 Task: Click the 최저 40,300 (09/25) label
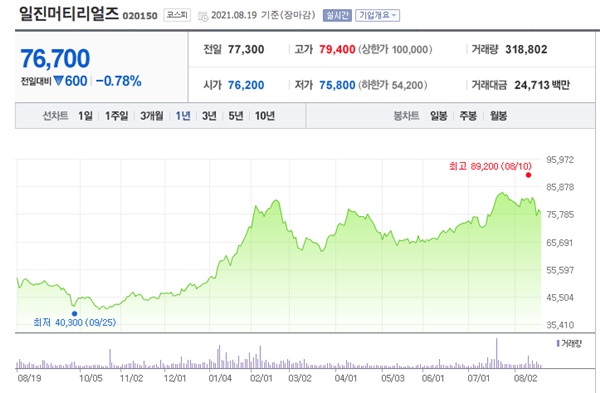[75, 323]
